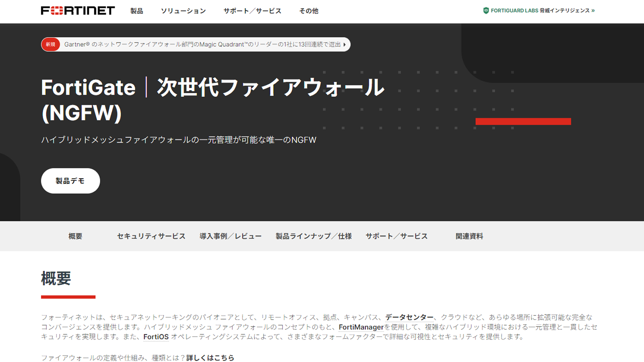Follow the FortiOS link
The width and height of the screenshot is (644, 362).
tap(156, 337)
